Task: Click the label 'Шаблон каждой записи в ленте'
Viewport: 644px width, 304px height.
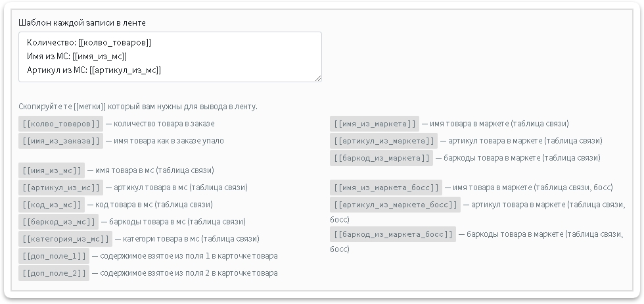Action: click(82, 22)
